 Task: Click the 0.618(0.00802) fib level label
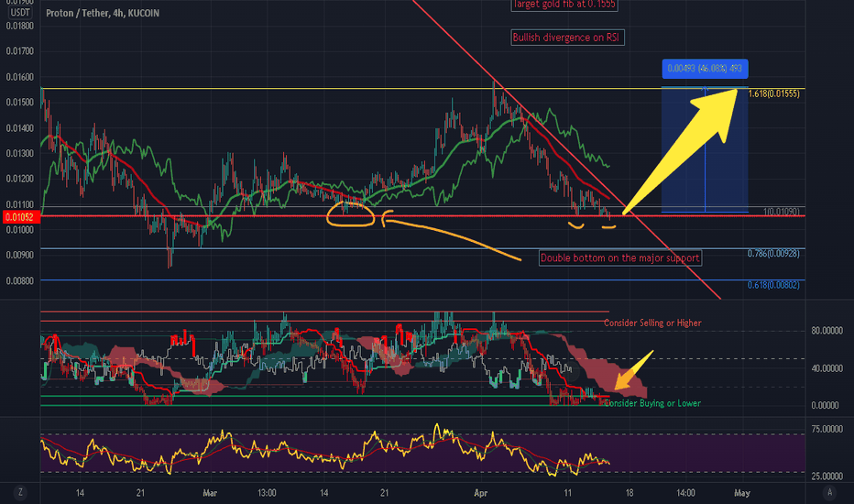pyautogui.click(x=772, y=285)
